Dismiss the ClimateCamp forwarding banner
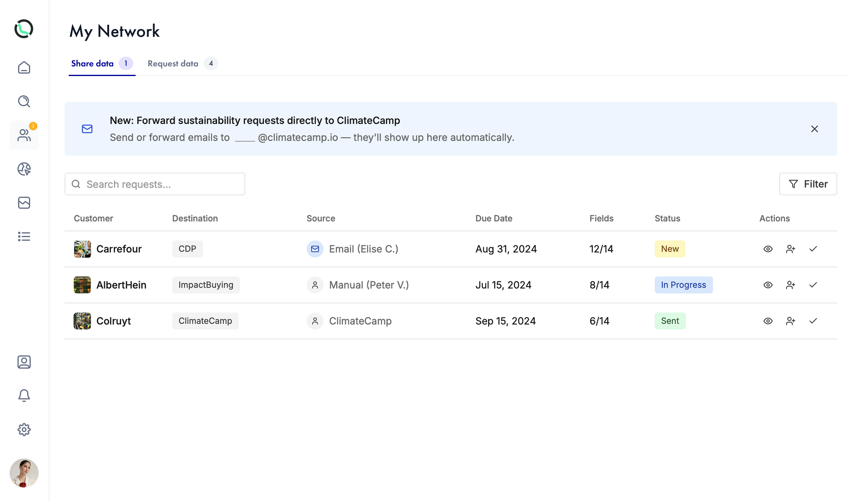The height and width of the screenshot is (502, 868). [x=814, y=129]
